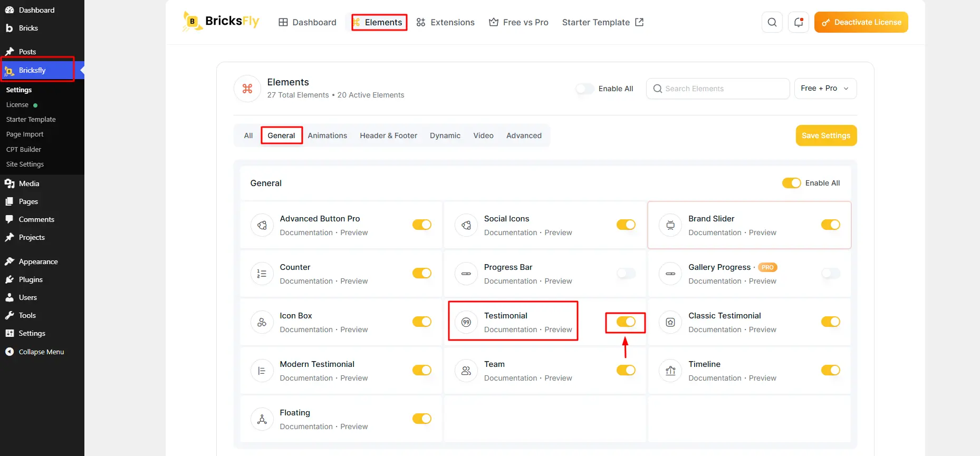Enable the Progress Bar toggle

[626, 273]
